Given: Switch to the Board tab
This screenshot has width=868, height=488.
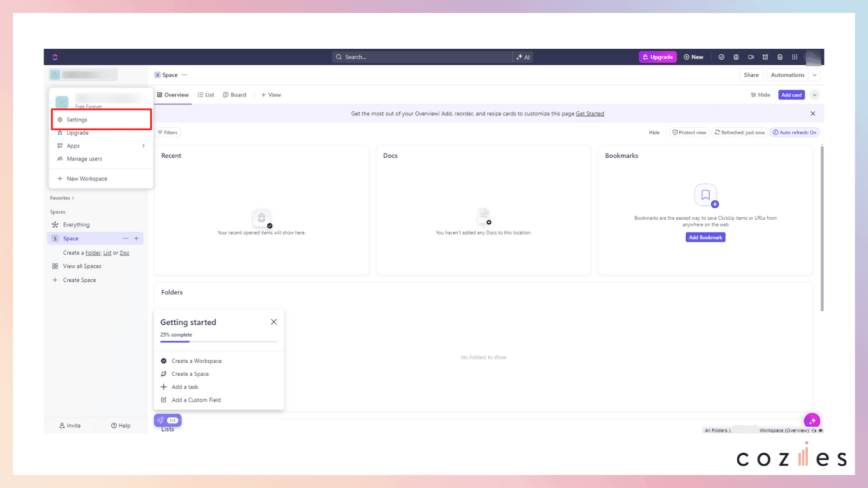Looking at the screenshot, I should (234, 95).
